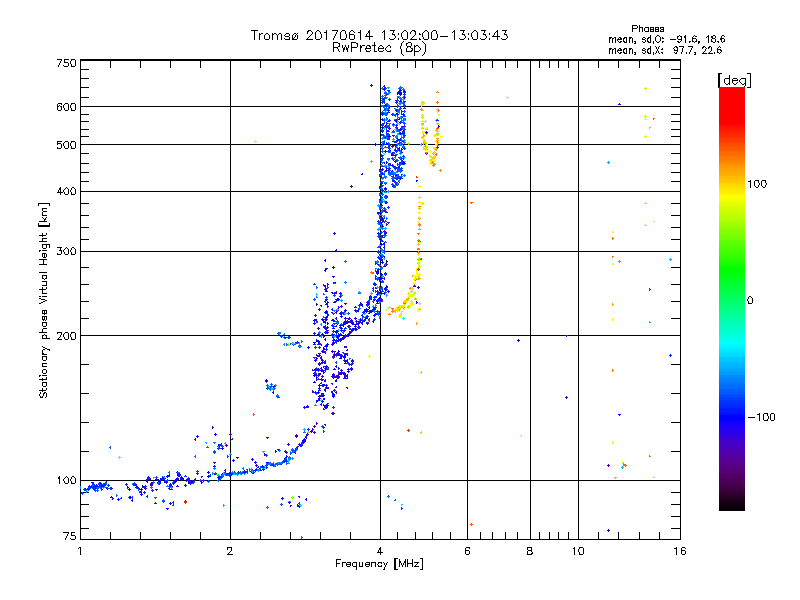Click the x-axis label "2"
The height and width of the screenshot is (600, 800).
point(230,551)
